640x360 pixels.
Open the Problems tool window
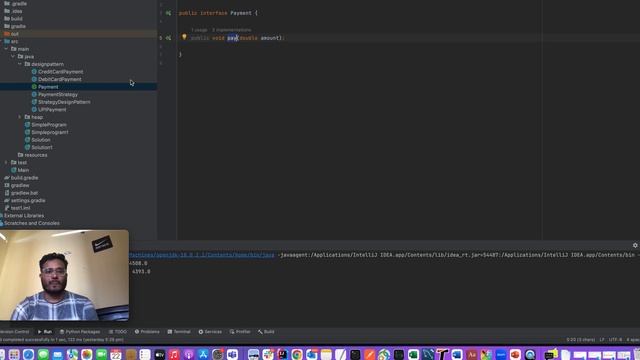coord(147,332)
